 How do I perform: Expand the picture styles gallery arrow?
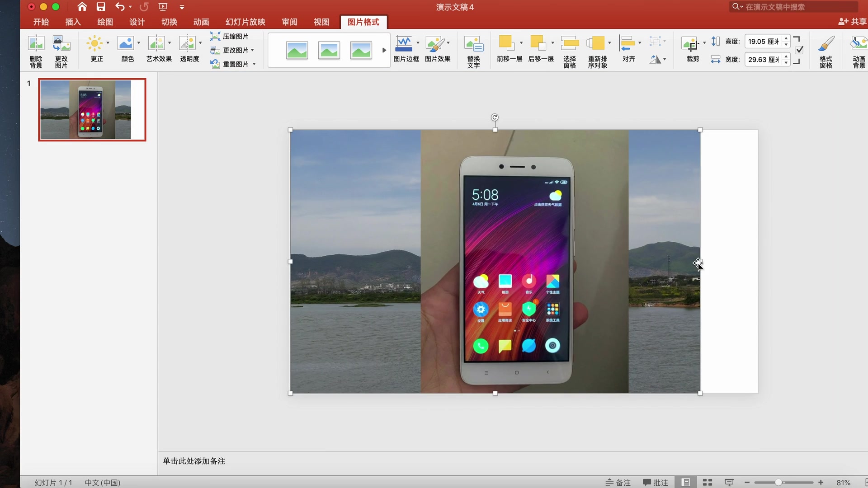pyautogui.click(x=384, y=50)
